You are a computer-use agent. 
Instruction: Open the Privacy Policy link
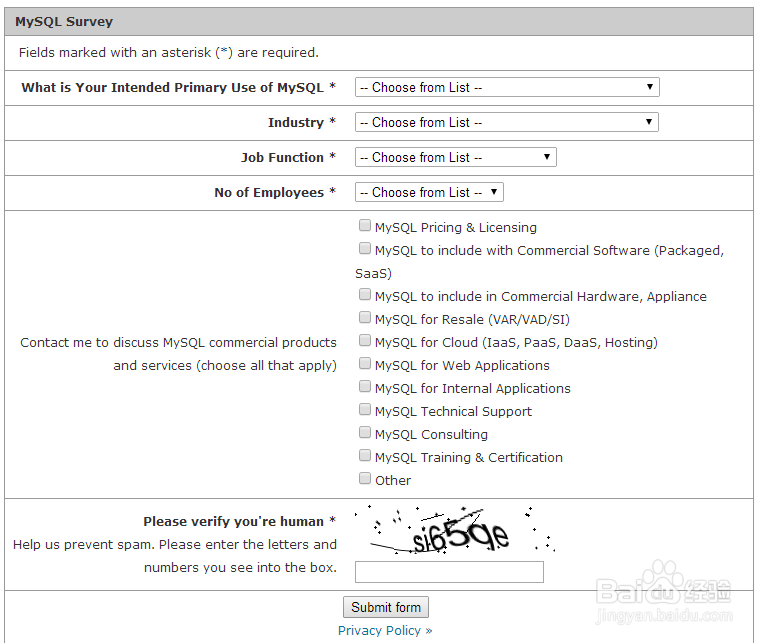pos(385,631)
